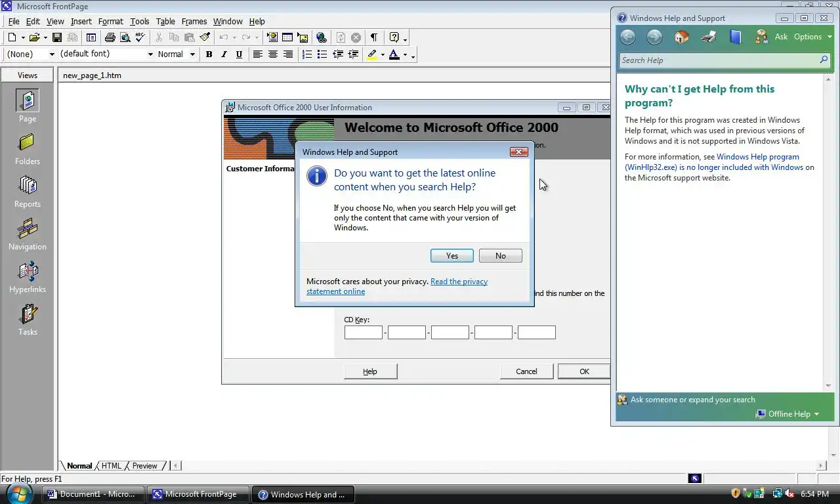Image resolution: width=840 pixels, height=504 pixels.
Task: Open the Insert menu
Action: (81, 21)
